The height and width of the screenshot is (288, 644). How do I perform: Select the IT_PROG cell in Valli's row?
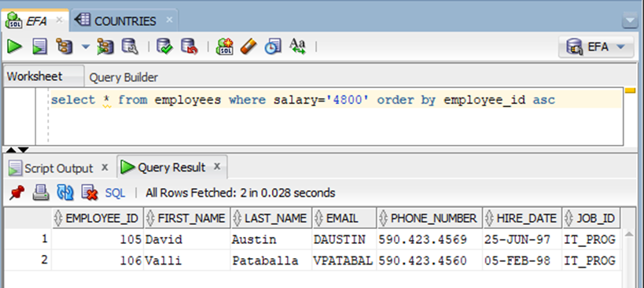pyautogui.click(x=591, y=260)
